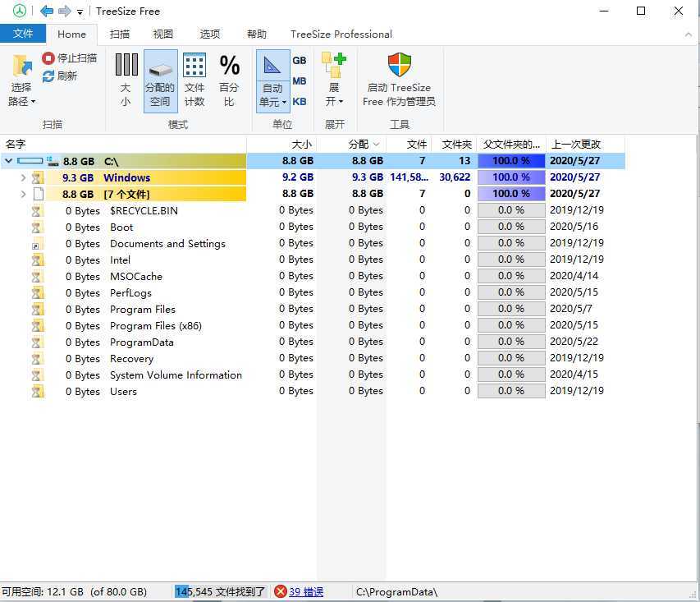Screen dimensions: 700x602
Task: Select the Intel folder icon
Action: 38,260
